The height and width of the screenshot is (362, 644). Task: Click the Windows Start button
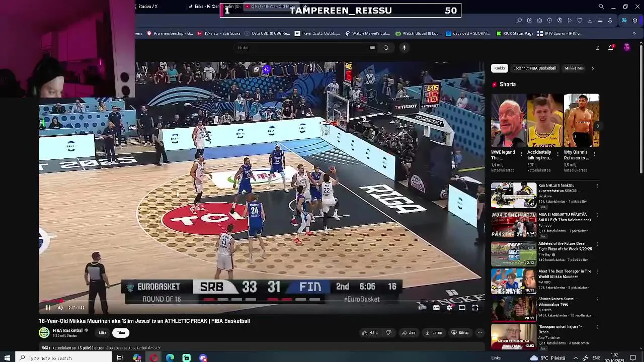7,358
